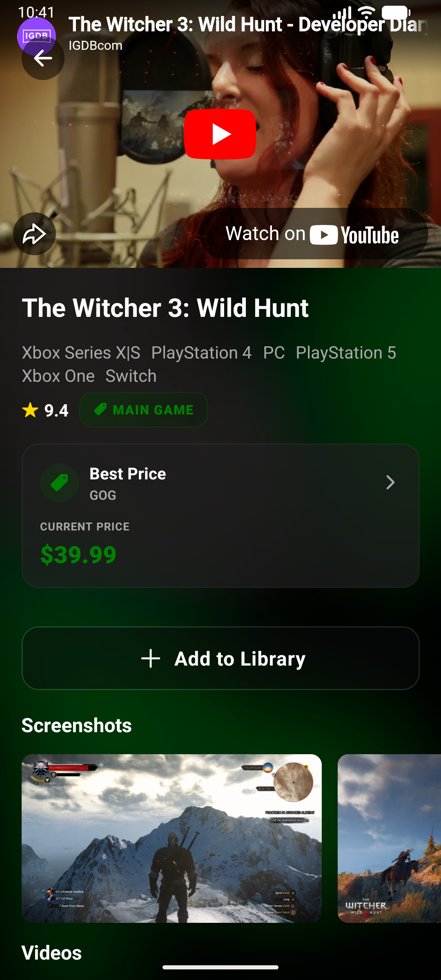Open the video title link
Screen dimensions: 441x980
pyautogui.click(x=247, y=24)
